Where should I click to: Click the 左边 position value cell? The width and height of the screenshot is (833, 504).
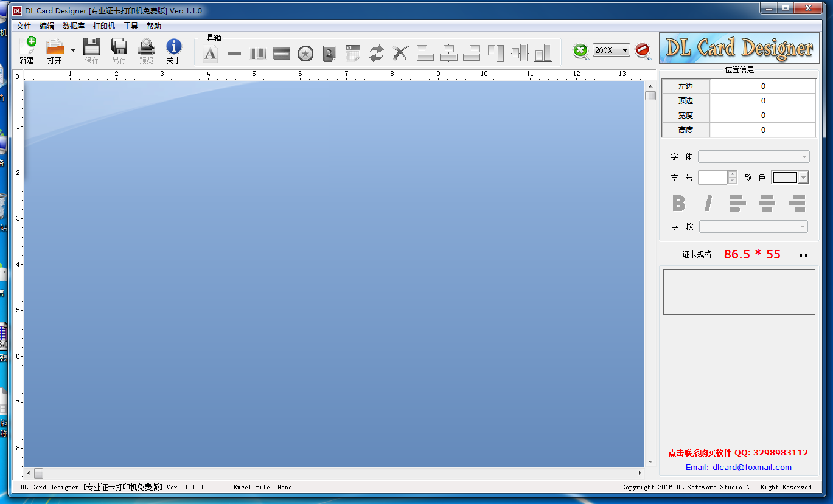click(x=763, y=86)
